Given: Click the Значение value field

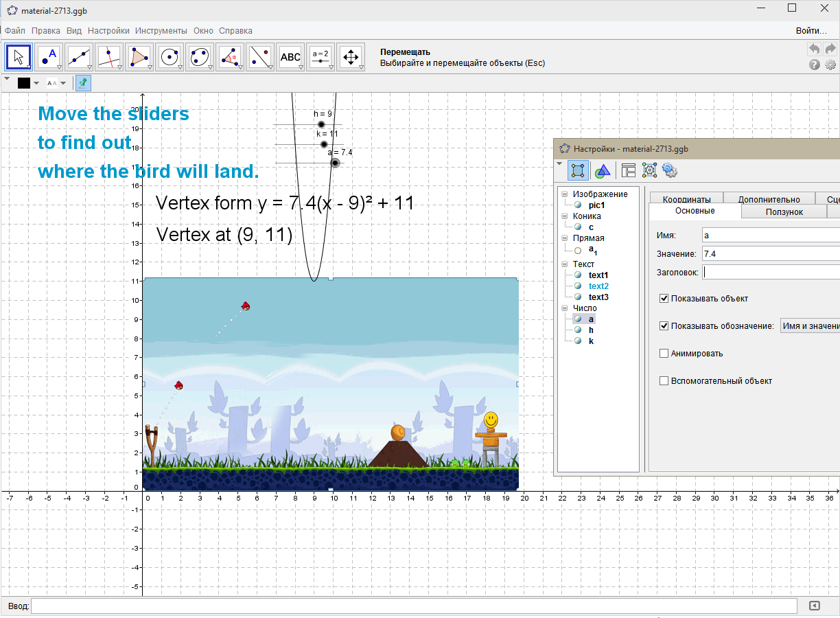Looking at the screenshot, I should pyautogui.click(x=770, y=253).
